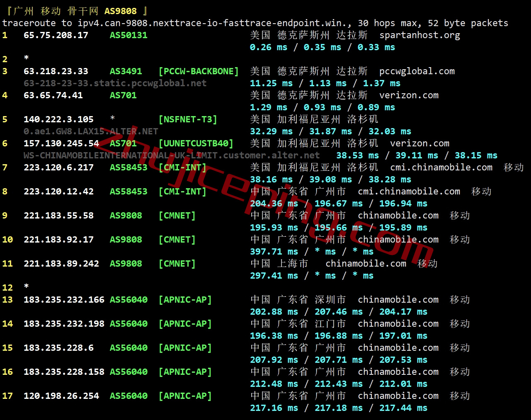Select IP address 221.183.92.17
This screenshot has height=420, width=531.
click(58, 240)
